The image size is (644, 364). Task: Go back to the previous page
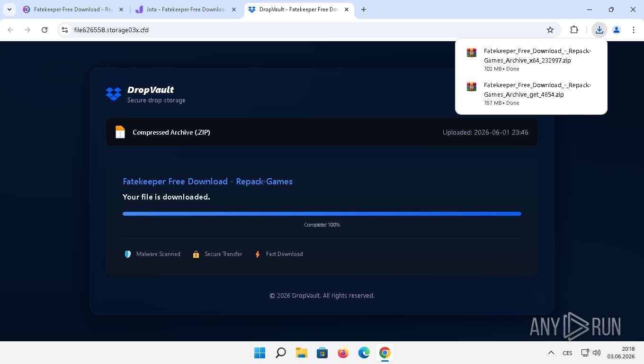point(10,30)
